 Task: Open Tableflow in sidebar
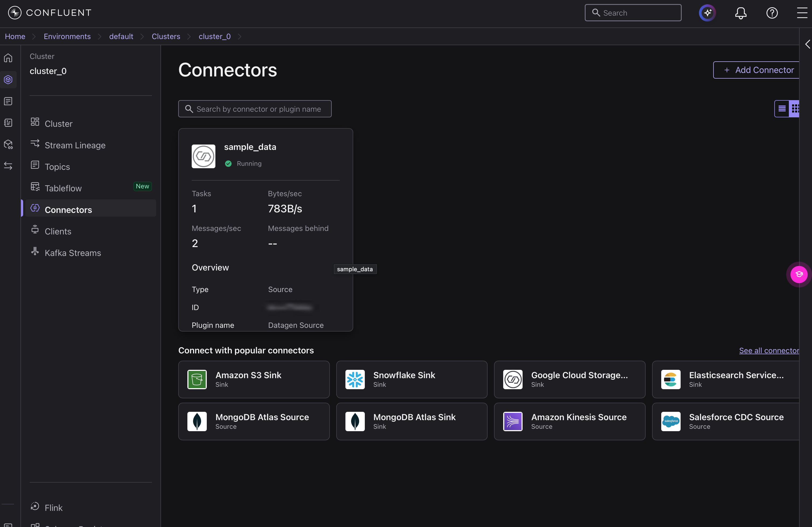point(91,188)
